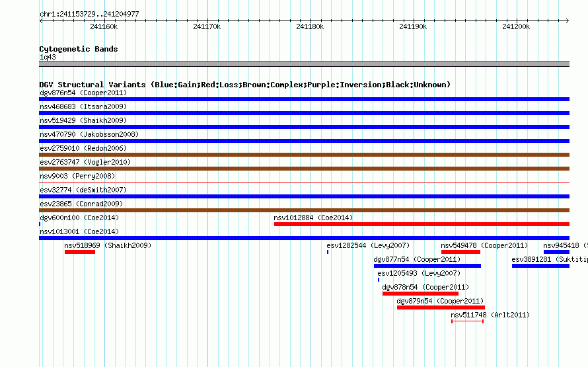Click the nsv1013001 (Coe2014) label
This screenshot has height=367, width=588.
79,231
